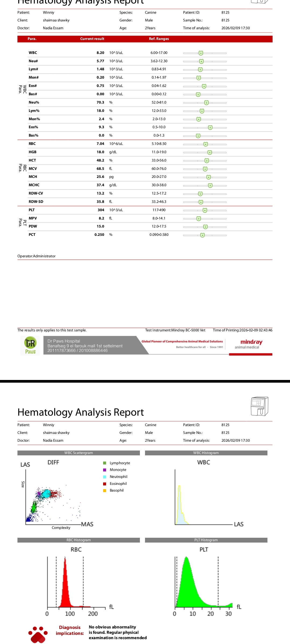The image size is (290, 644).
Task: Click the PLT range indicator marker
Action: [205, 210]
